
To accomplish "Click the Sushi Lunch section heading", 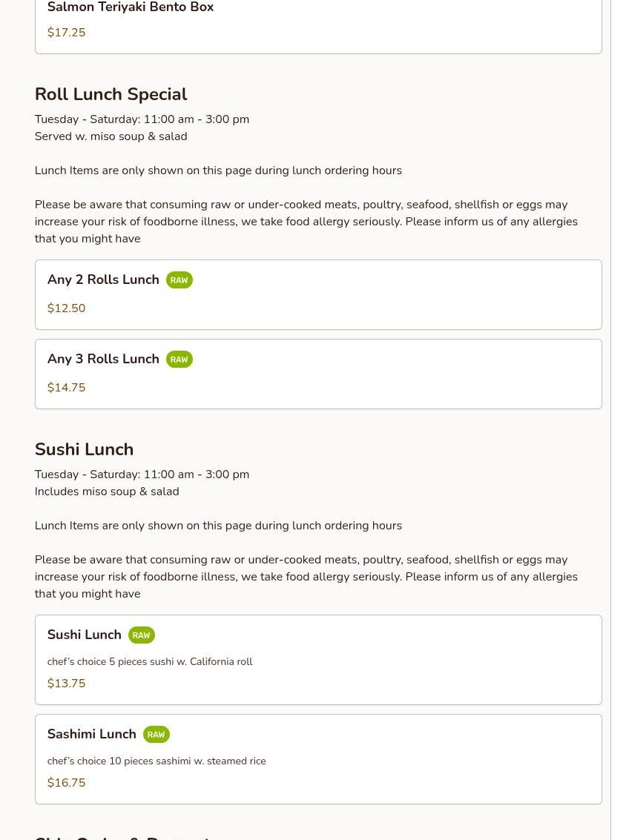I will coord(84,449).
